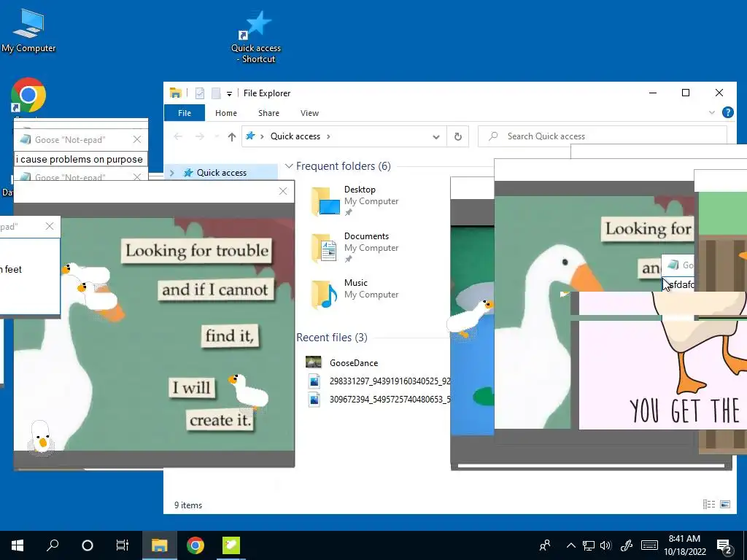Viewport: 747px width, 560px height.
Task: Switch to the Share ribbon tab
Action: click(268, 113)
